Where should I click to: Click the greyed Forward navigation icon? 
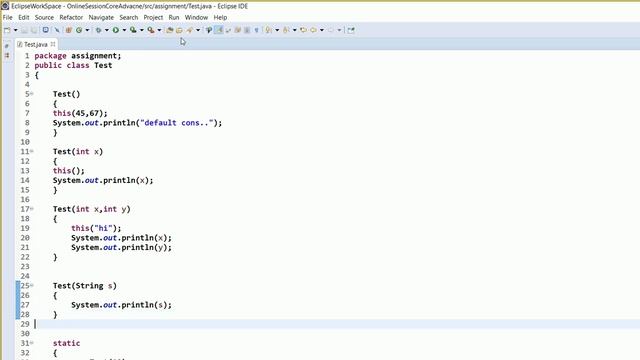331,30
